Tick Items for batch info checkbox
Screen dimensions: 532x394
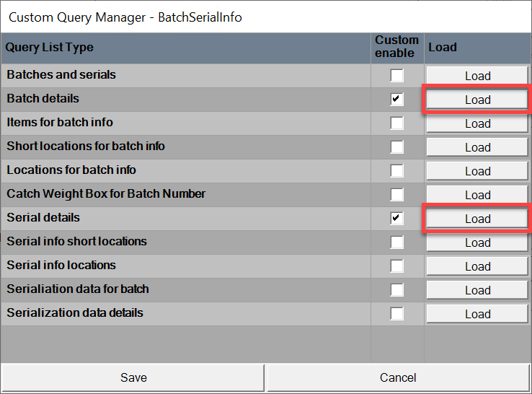[x=396, y=123]
